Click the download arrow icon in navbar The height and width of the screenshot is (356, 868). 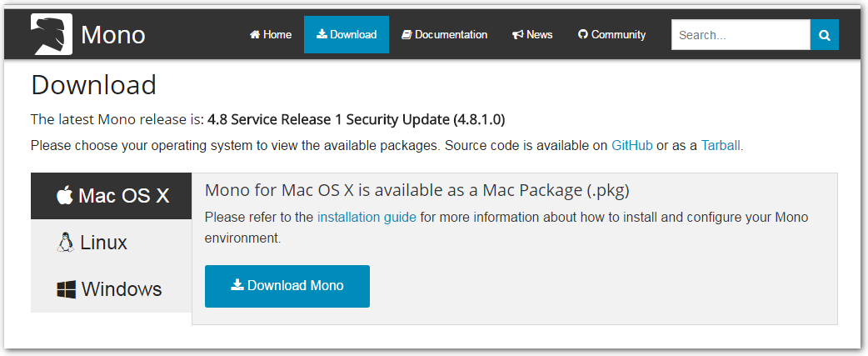[322, 34]
